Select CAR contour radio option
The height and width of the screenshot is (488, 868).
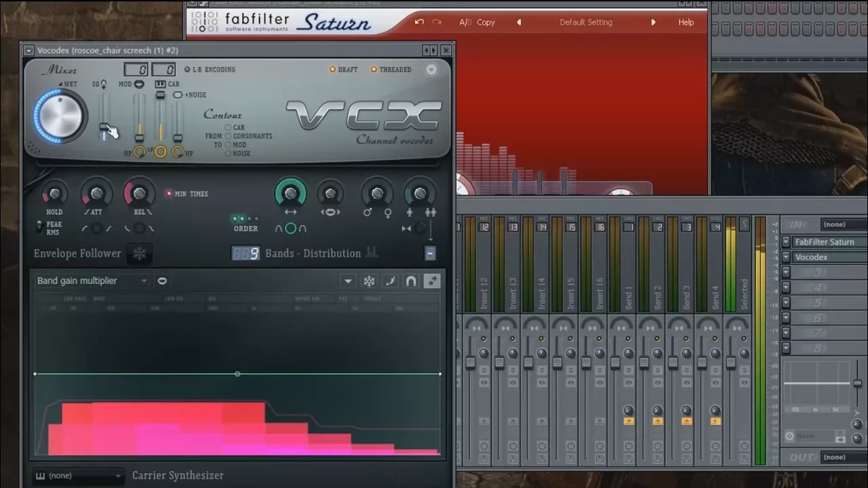[229, 127]
